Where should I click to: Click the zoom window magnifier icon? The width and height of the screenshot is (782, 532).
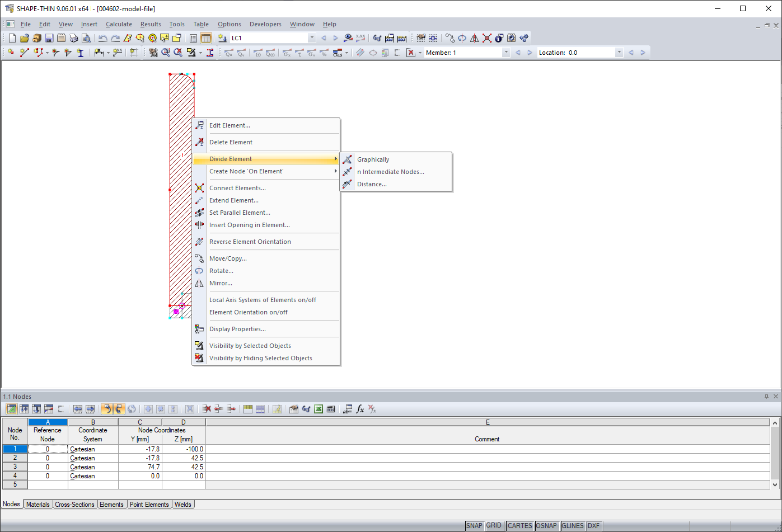tap(166, 53)
